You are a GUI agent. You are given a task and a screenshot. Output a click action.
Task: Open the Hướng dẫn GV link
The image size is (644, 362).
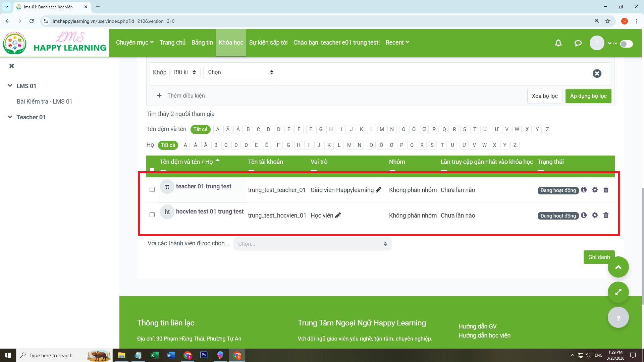pos(477,326)
